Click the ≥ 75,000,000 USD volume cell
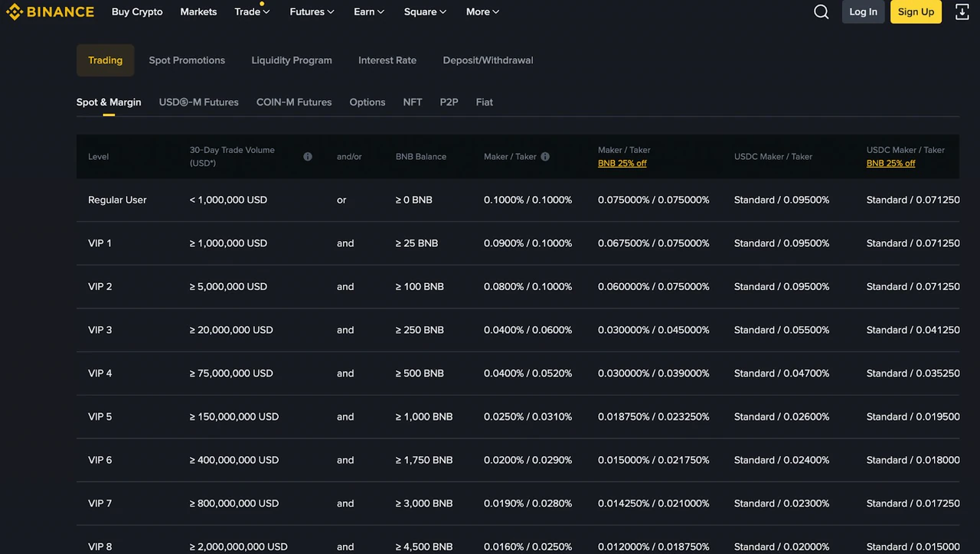The width and height of the screenshot is (980, 554). pyautogui.click(x=231, y=373)
